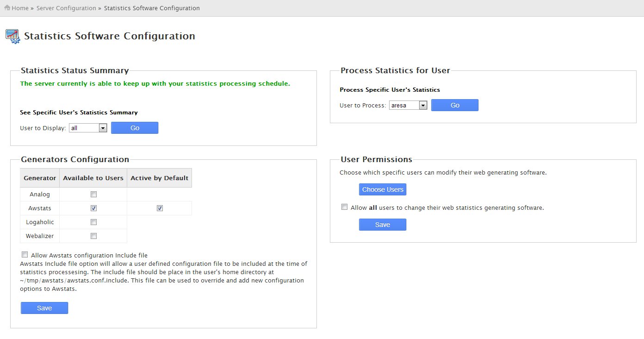Click the Statistics Status Summary section title
This screenshot has height=339, width=644.
[75, 70]
